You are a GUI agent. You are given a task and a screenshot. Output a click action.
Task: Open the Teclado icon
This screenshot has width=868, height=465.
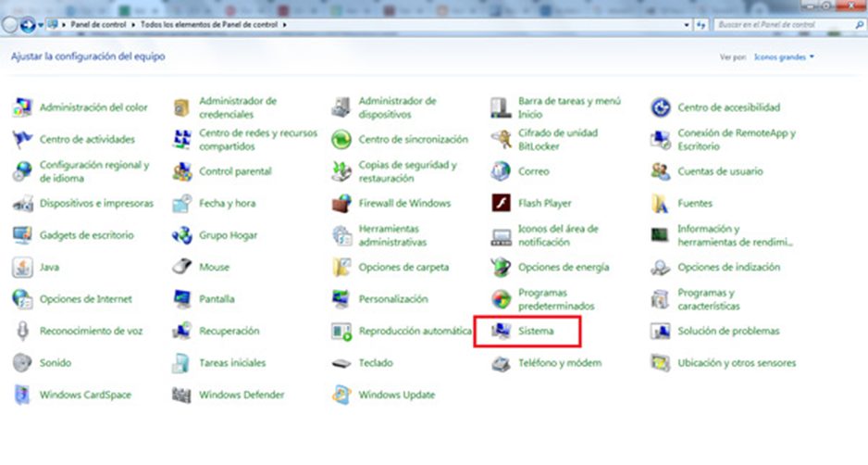tap(341, 363)
